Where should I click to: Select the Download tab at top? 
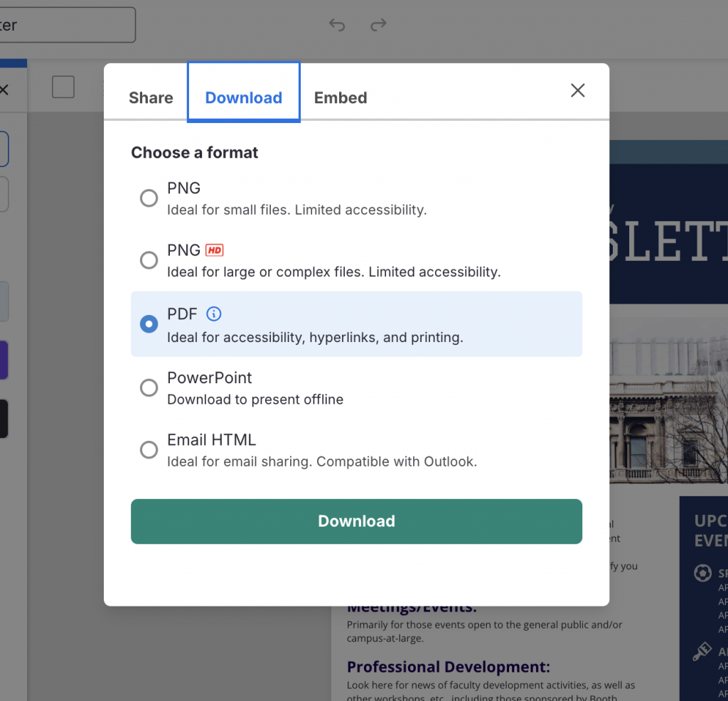click(x=244, y=98)
